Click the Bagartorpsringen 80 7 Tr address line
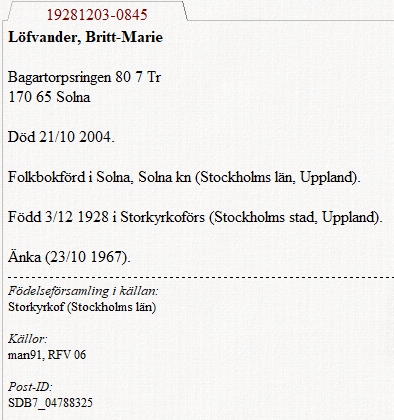The height and width of the screenshot is (420, 394). coord(84,78)
